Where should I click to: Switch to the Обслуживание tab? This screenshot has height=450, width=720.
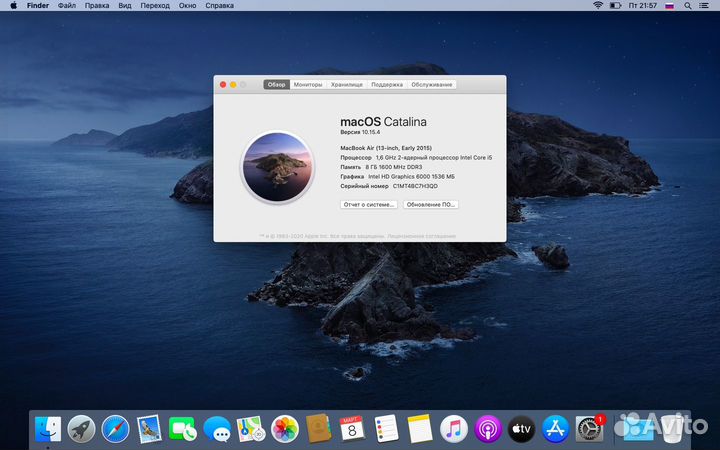tap(432, 84)
